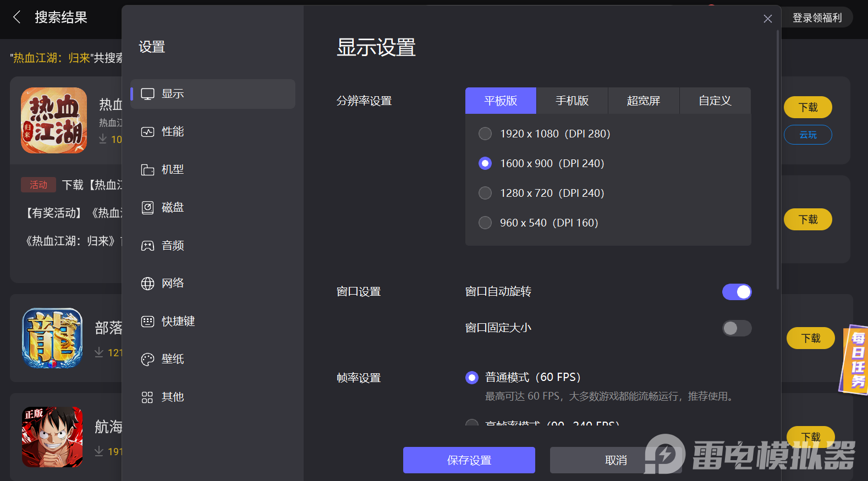Enable fixed window size (窗口固定大小)
Viewport: 868px width, 481px height.
click(737, 328)
